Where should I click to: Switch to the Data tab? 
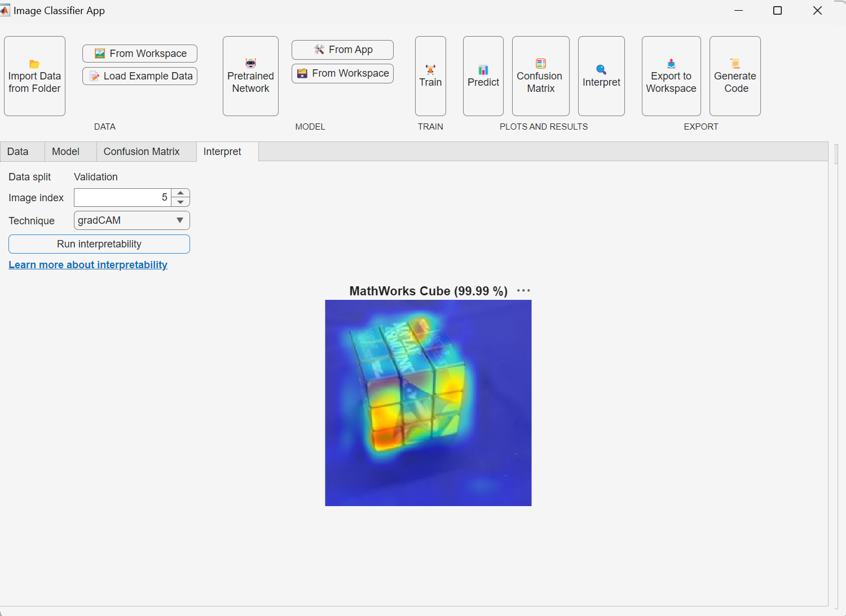pos(18,152)
